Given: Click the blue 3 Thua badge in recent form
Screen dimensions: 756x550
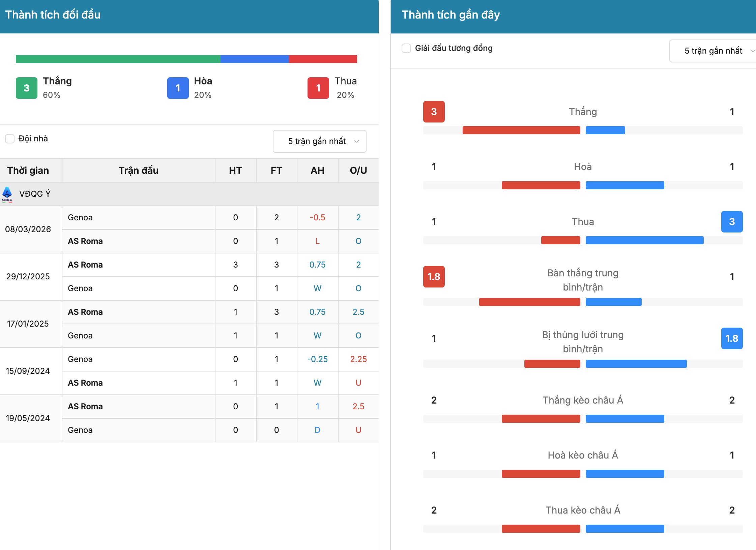Looking at the screenshot, I should (732, 222).
